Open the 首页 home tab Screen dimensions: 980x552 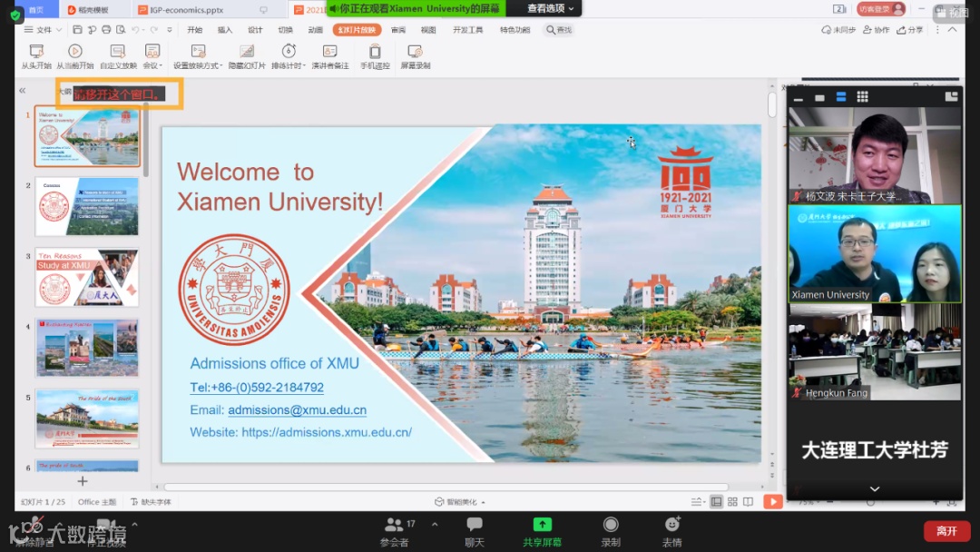coord(36,9)
